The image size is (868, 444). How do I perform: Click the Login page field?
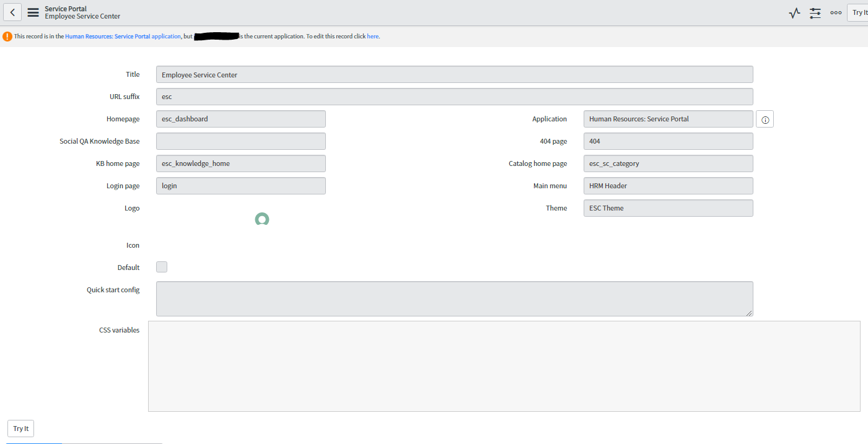pos(241,186)
